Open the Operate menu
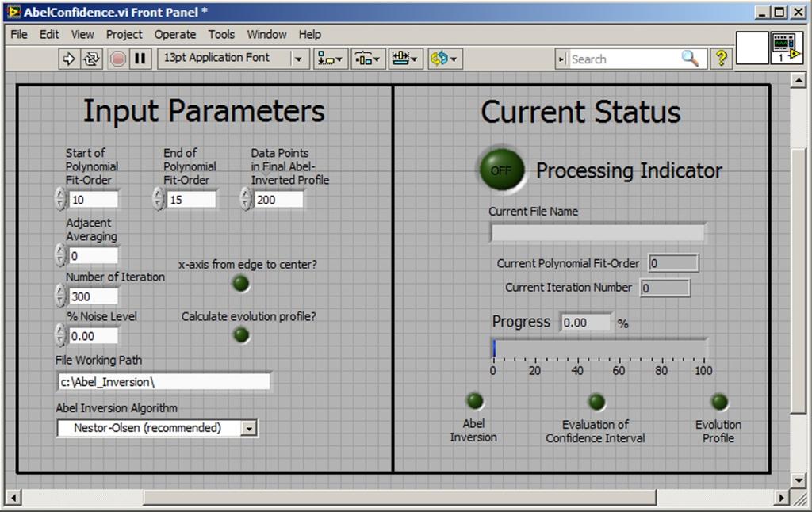Screen dimensions: 812x512 [175, 35]
